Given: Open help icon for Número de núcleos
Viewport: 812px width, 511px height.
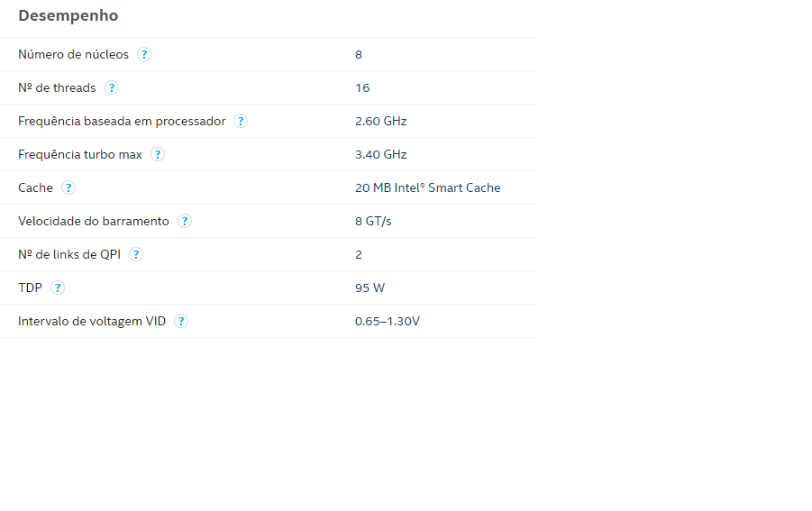Looking at the screenshot, I should point(144,54).
